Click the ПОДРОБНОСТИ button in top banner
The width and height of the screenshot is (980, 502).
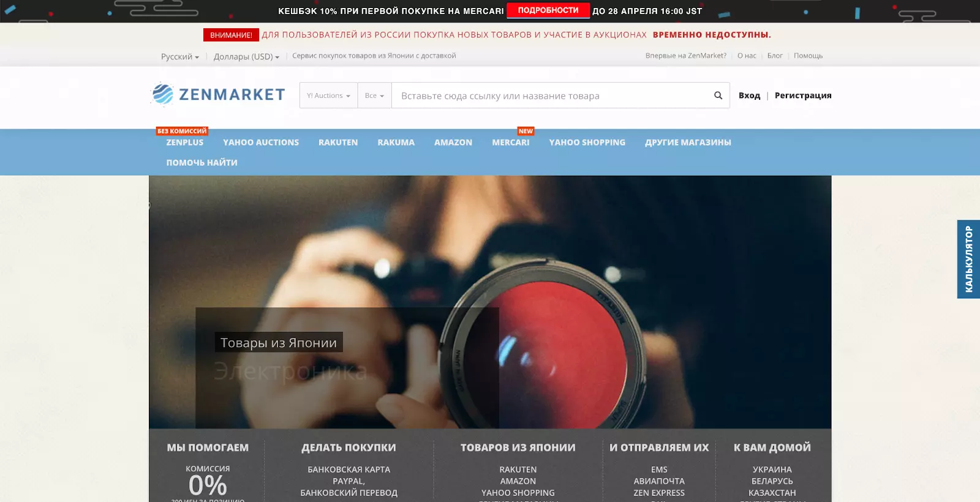[x=548, y=10]
